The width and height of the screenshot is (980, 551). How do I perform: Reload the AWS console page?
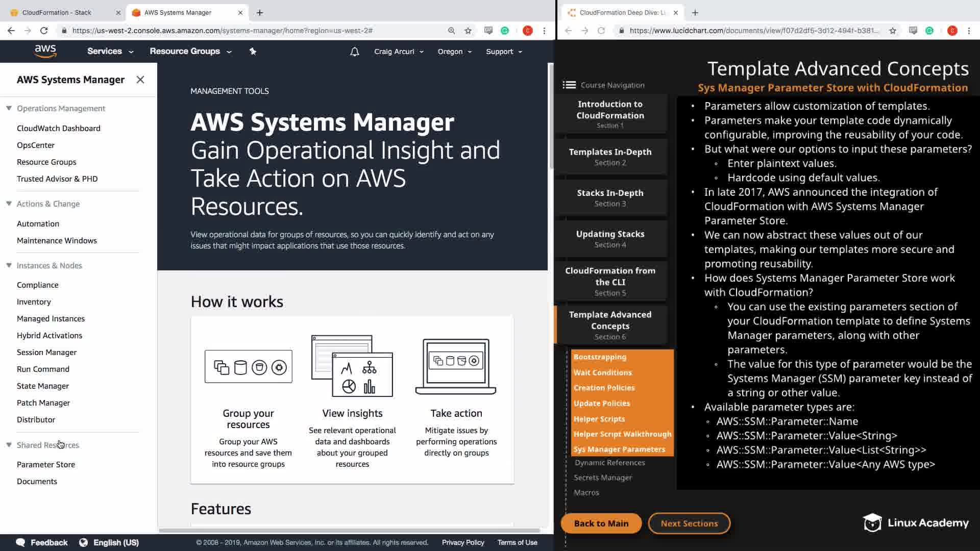44,31
